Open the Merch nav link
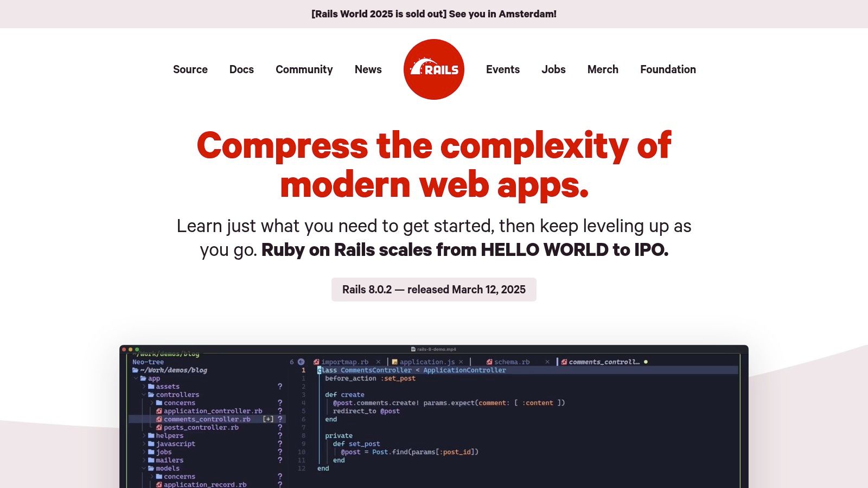This screenshot has width=868, height=488. (x=603, y=69)
